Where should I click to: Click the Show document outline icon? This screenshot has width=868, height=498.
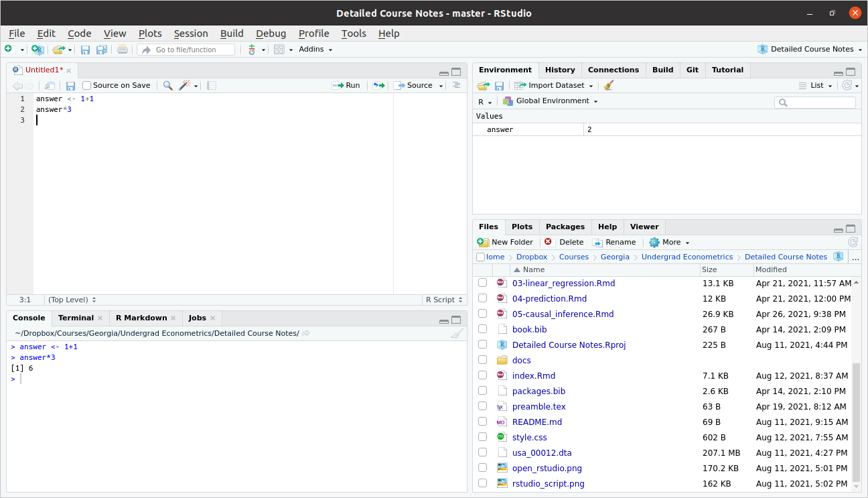[456, 84]
